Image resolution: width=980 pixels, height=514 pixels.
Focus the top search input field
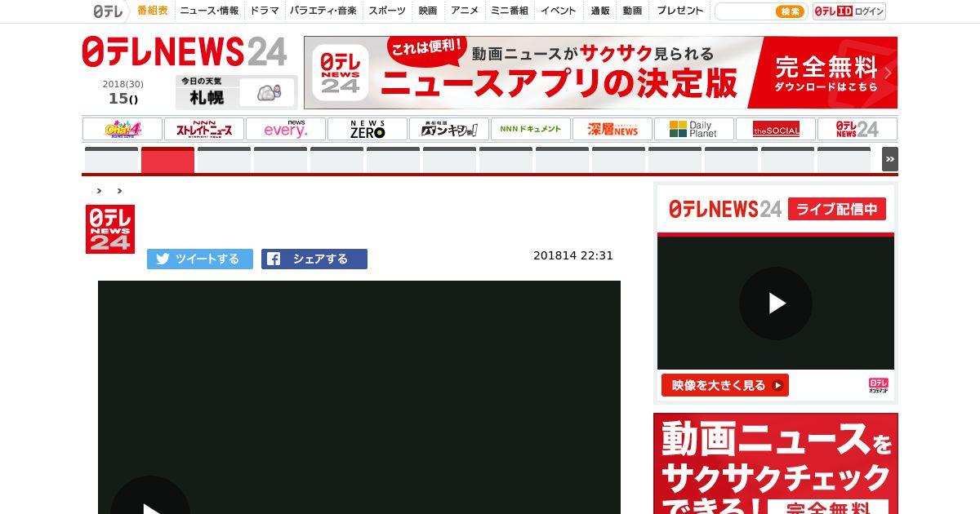(743, 11)
